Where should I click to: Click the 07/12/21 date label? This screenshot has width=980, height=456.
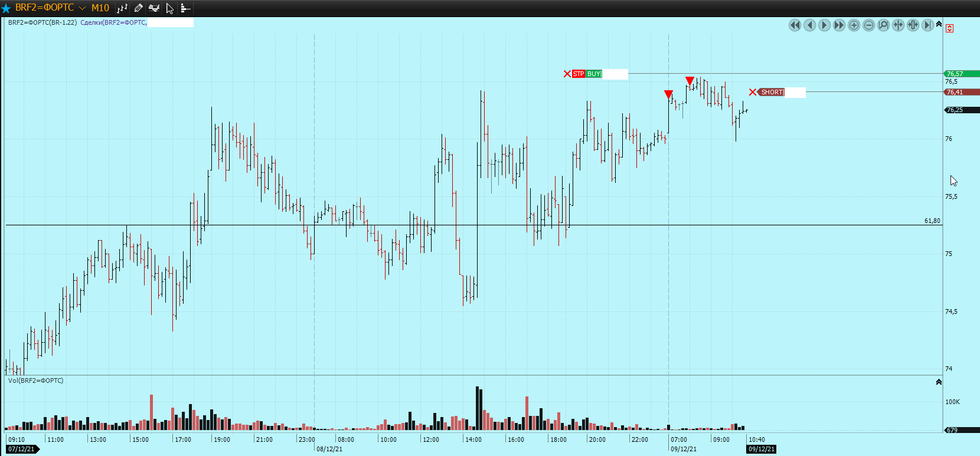tap(22, 449)
